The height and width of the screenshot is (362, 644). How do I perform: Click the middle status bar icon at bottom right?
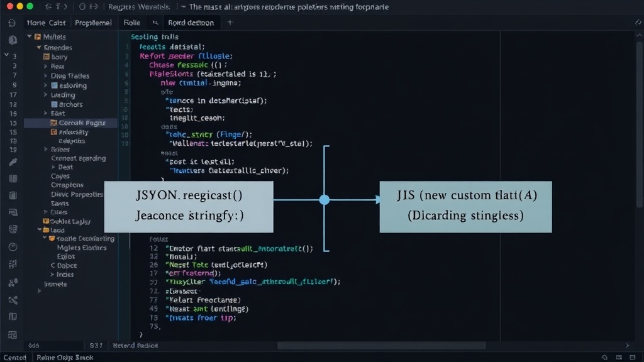619,358
